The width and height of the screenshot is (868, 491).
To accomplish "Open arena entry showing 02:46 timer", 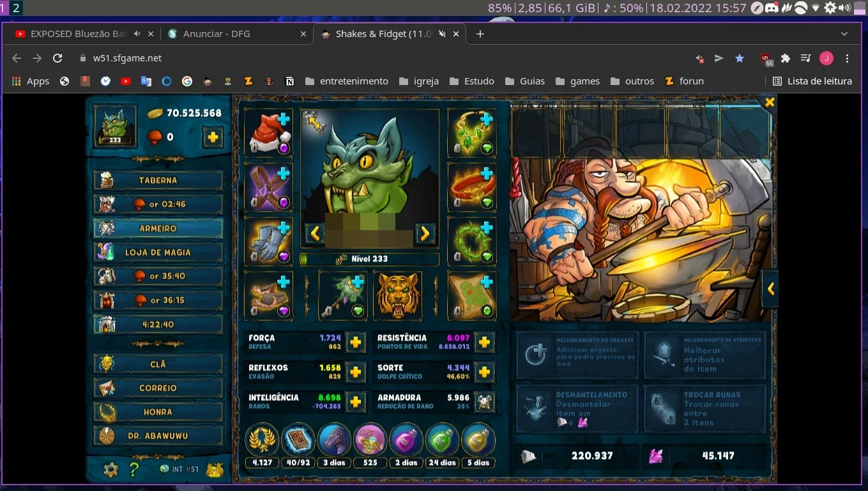I will pos(158,204).
